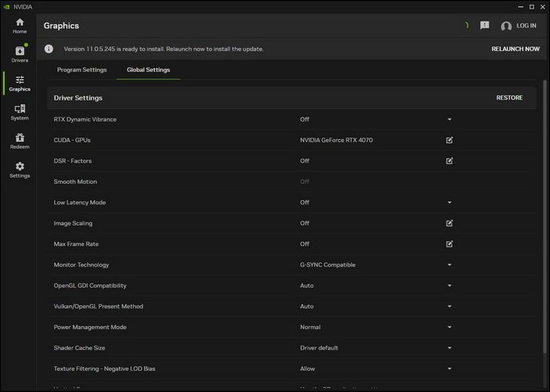550x392 pixels.
Task: Click the feedback icon beside Log In
Action: [x=485, y=25]
